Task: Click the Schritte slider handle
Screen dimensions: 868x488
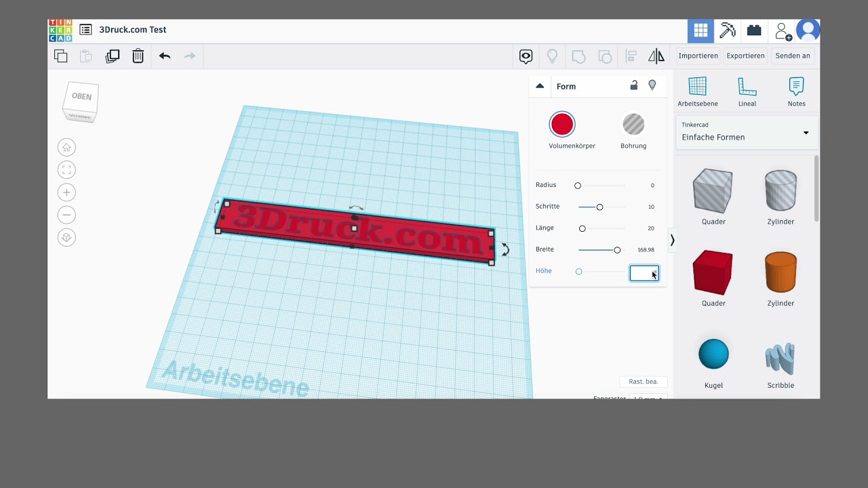Action: [599, 207]
